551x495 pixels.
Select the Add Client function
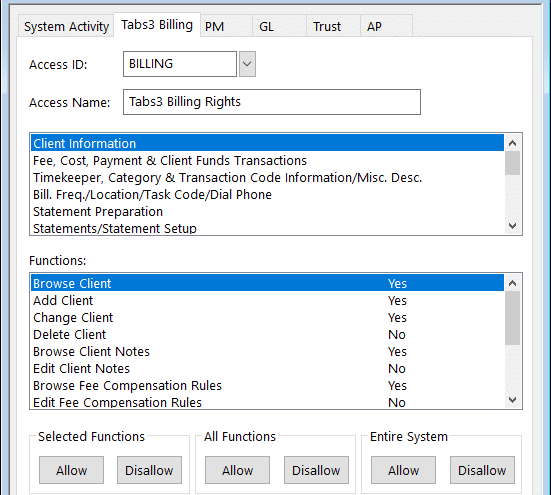[x=267, y=300]
